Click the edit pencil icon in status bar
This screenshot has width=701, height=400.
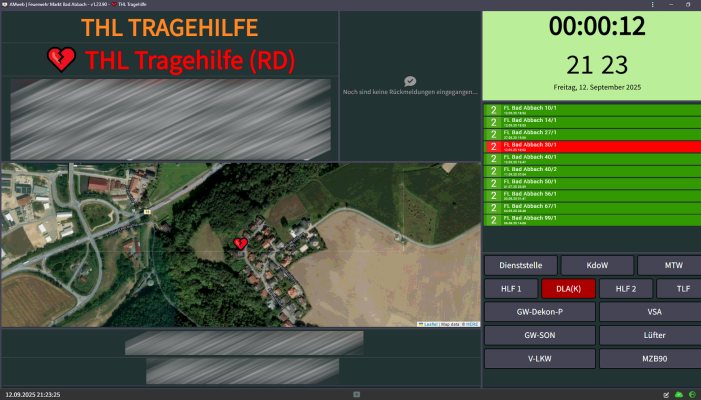[x=667, y=394]
